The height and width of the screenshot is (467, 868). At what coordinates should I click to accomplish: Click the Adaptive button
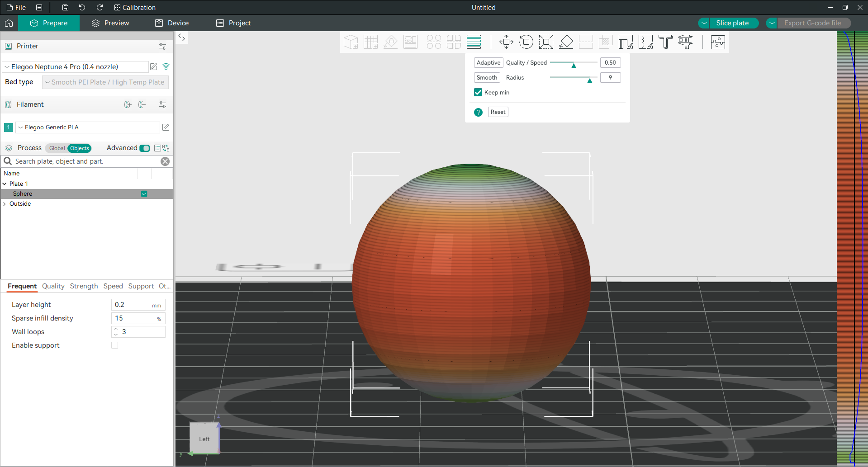(x=489, y=63)
